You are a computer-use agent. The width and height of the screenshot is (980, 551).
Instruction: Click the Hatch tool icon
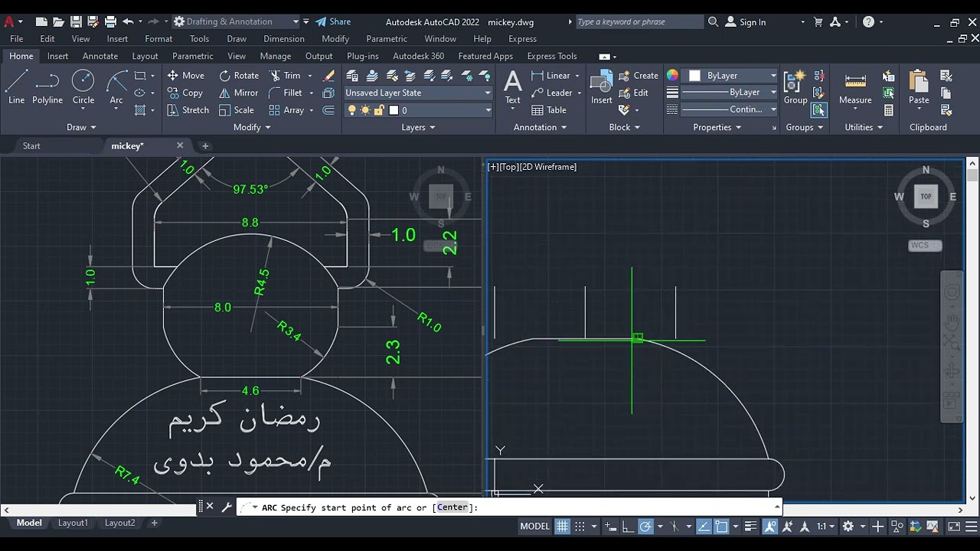[x=140, y=110]
